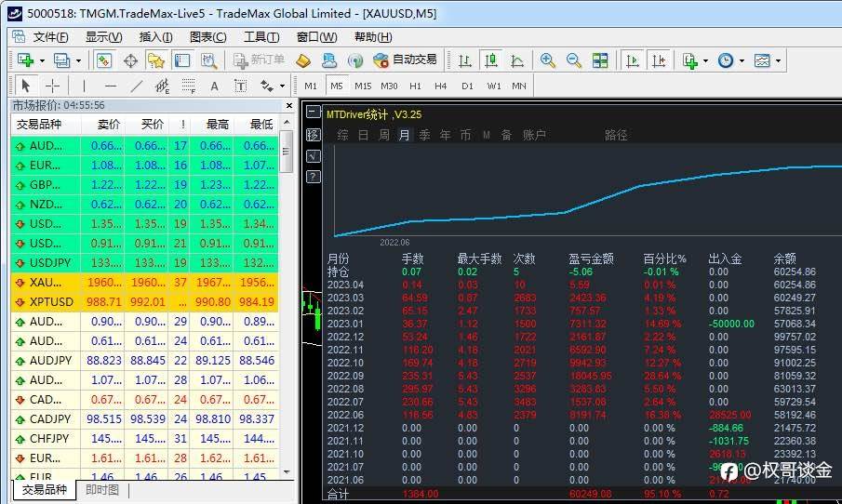Toggle the Market Watch window button

[x=103, y=60]
